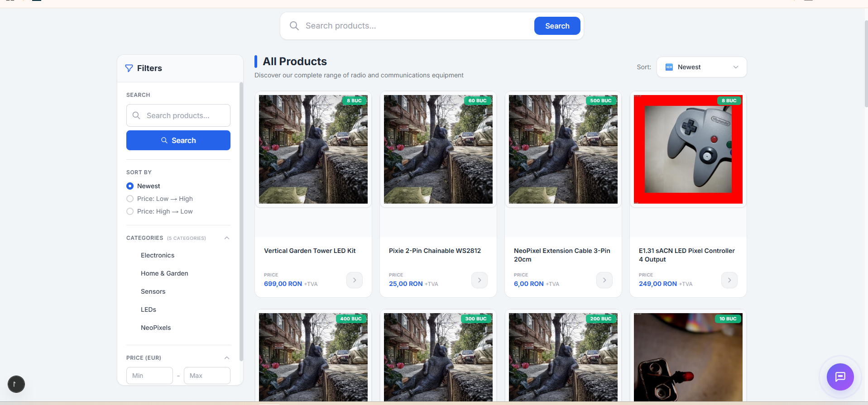Open the game controller product image
Screen dimensions: 868x405
coord(688,149)
